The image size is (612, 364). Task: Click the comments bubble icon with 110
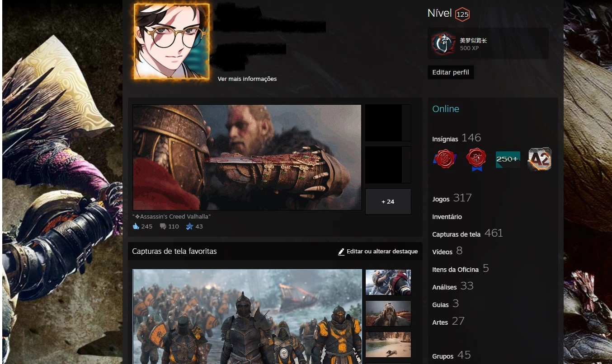pyautogui.click(x=163, y=226)
